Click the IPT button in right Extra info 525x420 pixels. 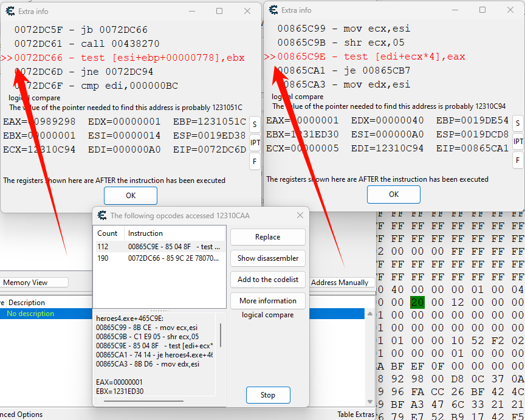point(518,142)
